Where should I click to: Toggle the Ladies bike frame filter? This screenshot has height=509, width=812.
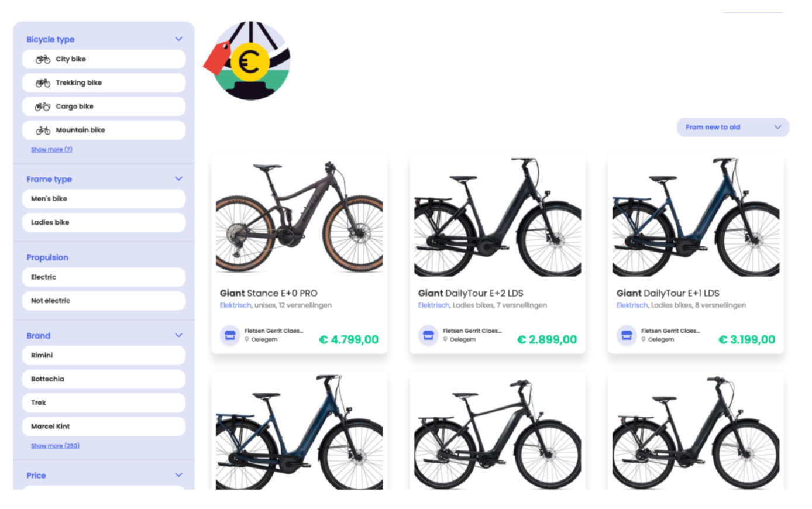tap(104, 222)
